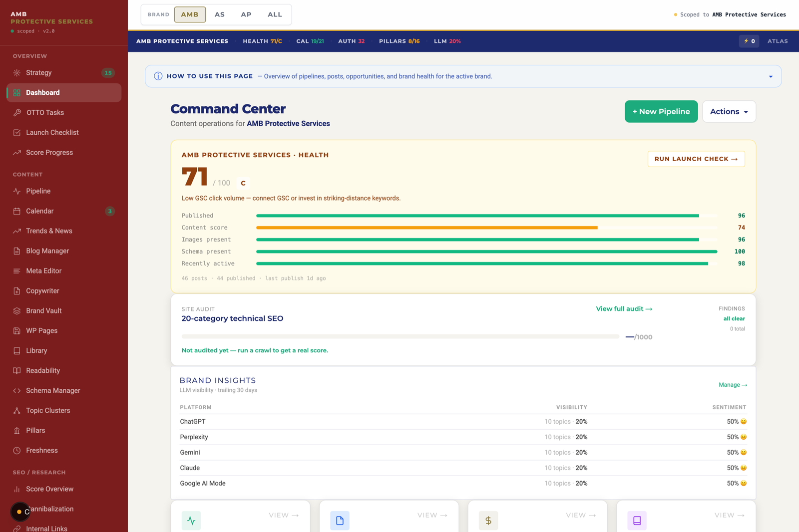This screenshot has height=532, width=799.
Task: Create a New Pipeline
Action: click(661, 112)
